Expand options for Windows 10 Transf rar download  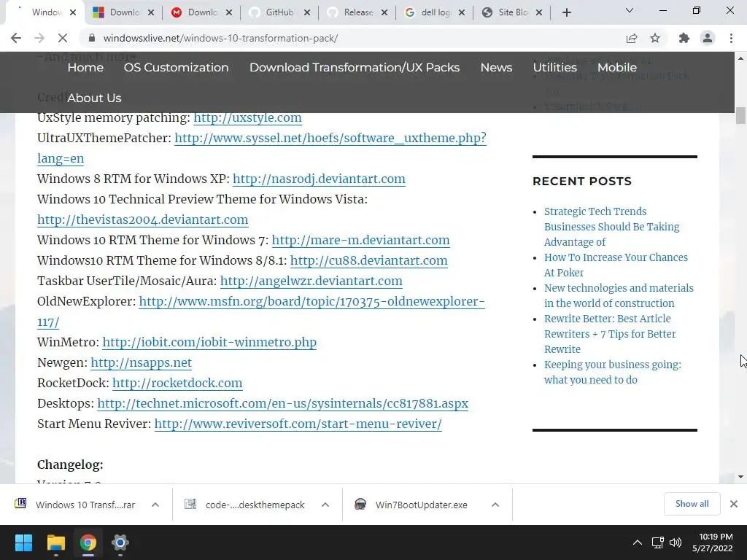point(155,505)
